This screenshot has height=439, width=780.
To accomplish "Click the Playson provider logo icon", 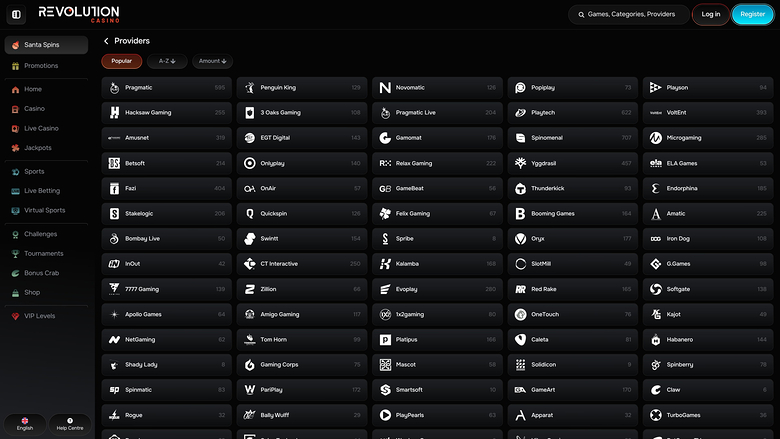I will pos(655,88).
